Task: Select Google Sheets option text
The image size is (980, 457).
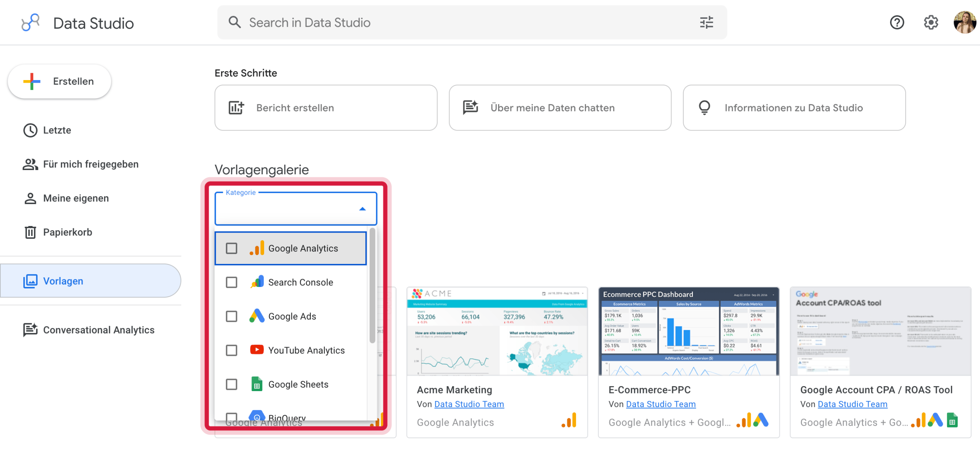Action: [x=298, y=384]
